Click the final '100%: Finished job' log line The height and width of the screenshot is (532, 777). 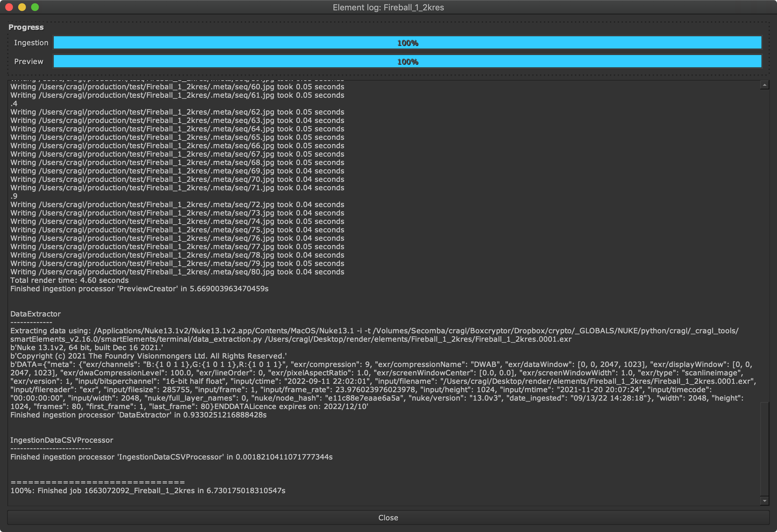tap(148, 491)
